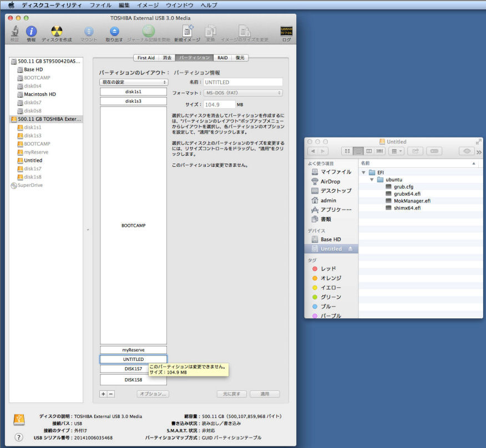486x448 pixels.
Task: Open the イメージ menu
Action: (x=148, y=5)
